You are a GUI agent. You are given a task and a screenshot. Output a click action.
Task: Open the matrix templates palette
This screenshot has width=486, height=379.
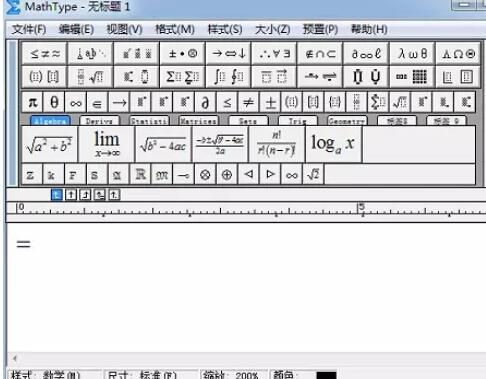point(412,77)
